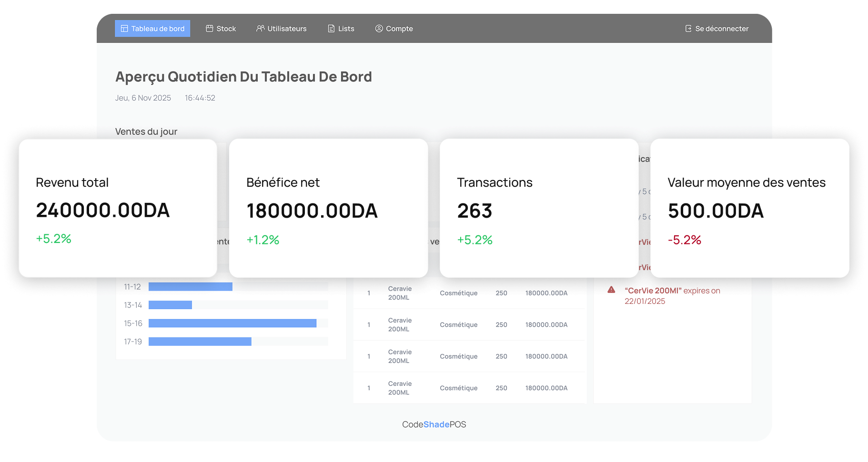Open the Stock tab

(x=221, y=29)
